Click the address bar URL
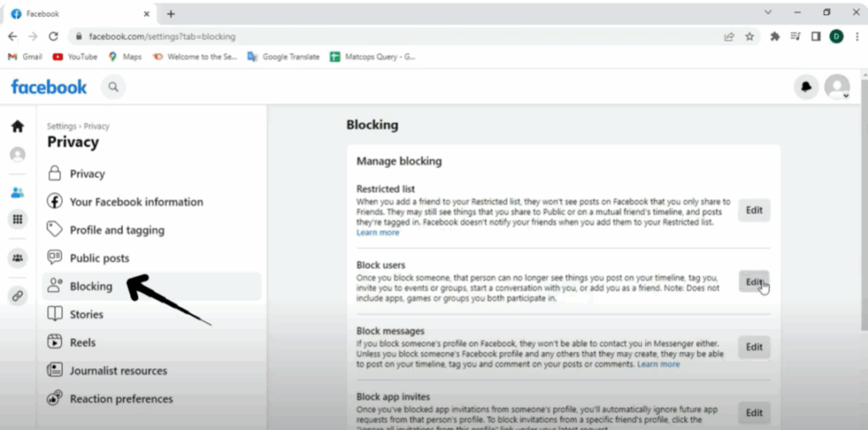The image size is (868, 430). (162, 36)
